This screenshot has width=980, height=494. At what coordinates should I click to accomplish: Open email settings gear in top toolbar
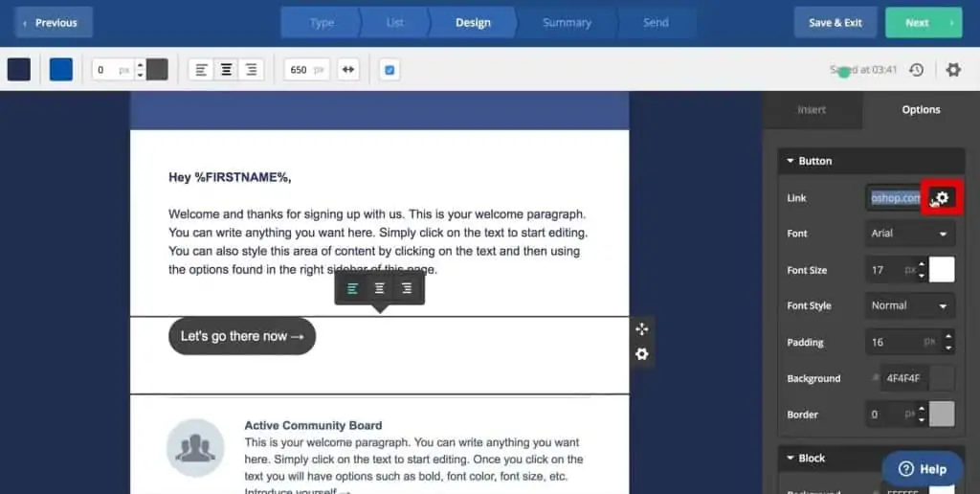tap(953, 70)
